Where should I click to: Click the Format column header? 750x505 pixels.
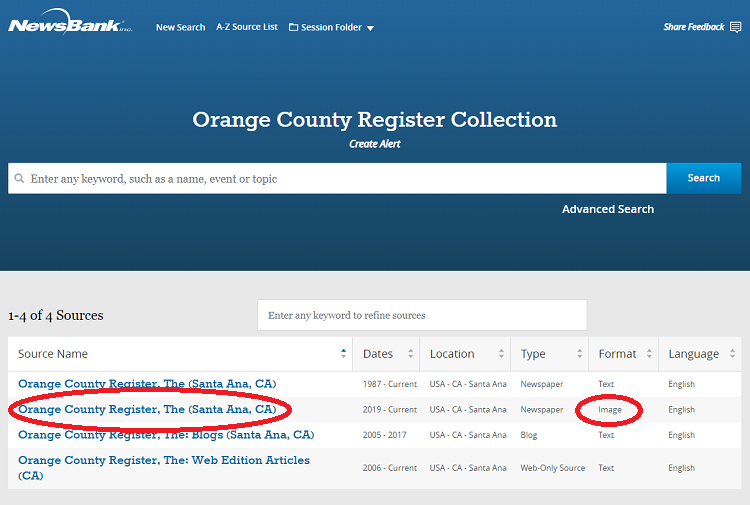pyautogui.click(x=624, y=354)
